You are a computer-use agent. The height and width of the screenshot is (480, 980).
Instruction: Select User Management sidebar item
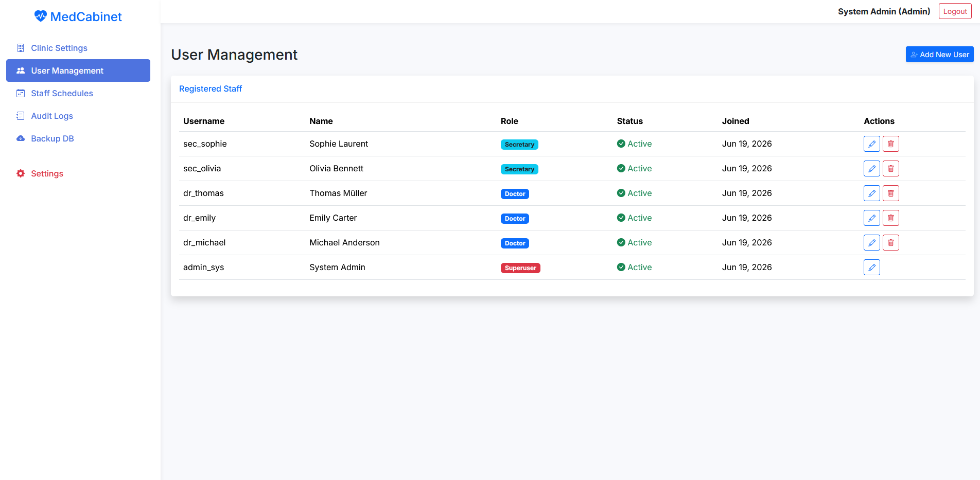coord(78,70)
